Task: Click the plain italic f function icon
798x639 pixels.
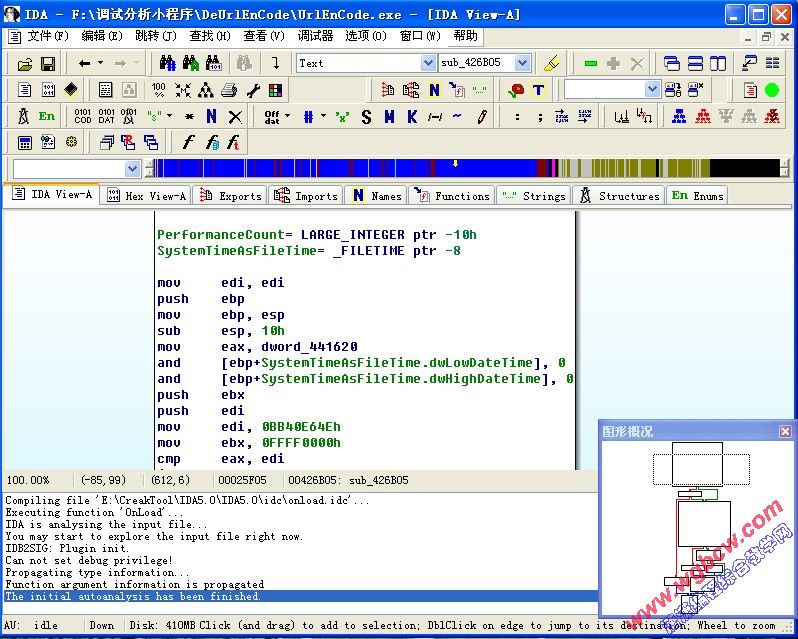Action: point(188,142)
